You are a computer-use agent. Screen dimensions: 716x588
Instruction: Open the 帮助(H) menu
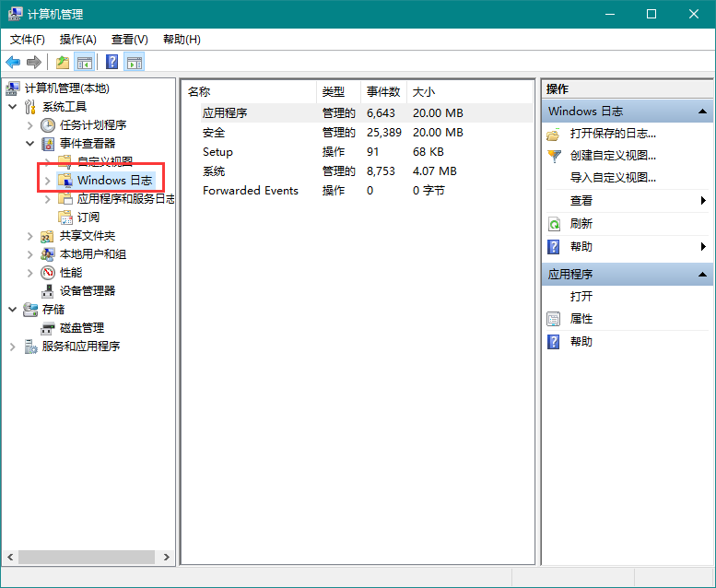[x=182, y=40]
